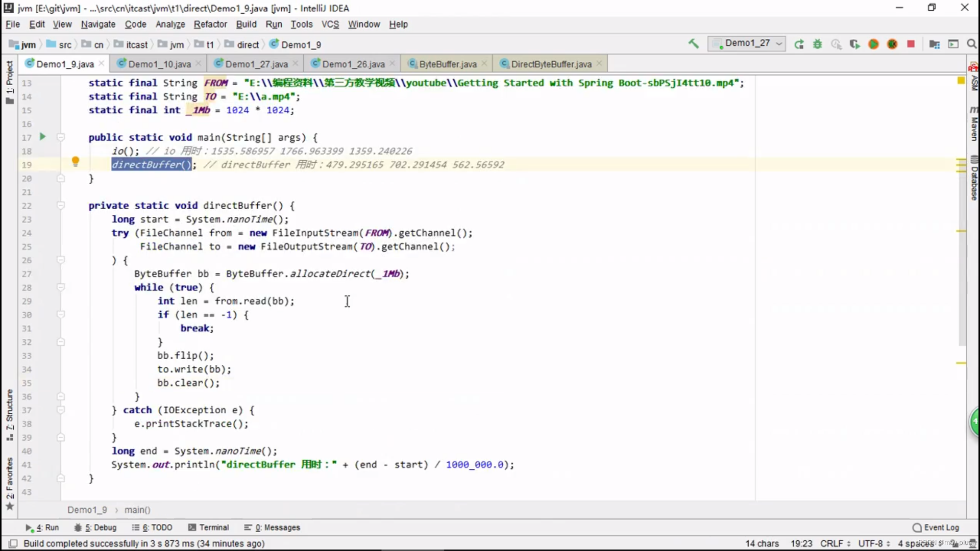Screen dimensions: 980x551
Task: Open the Messages tool window button
Action: pos(272,528)
